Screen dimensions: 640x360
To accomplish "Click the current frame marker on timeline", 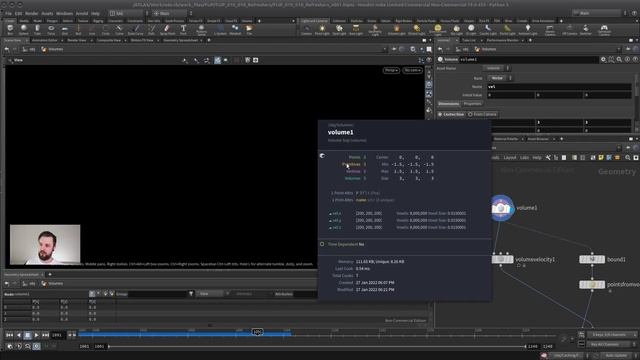I will pos(257,332).
